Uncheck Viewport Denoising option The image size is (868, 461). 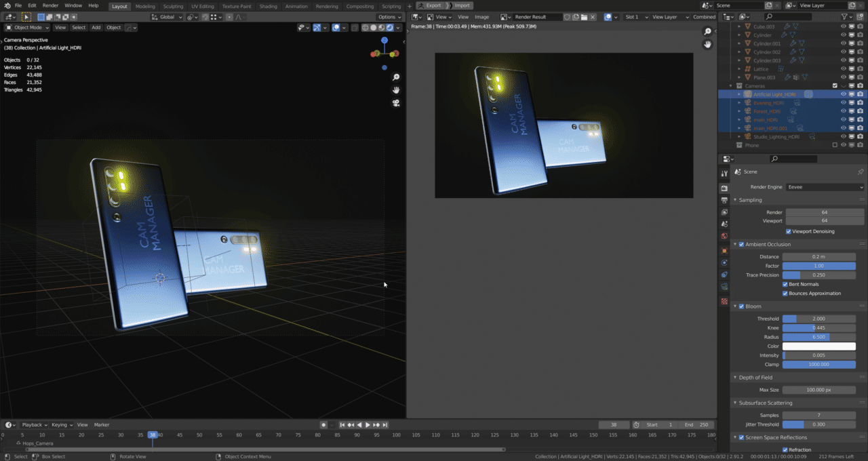[x=788, y=231]
